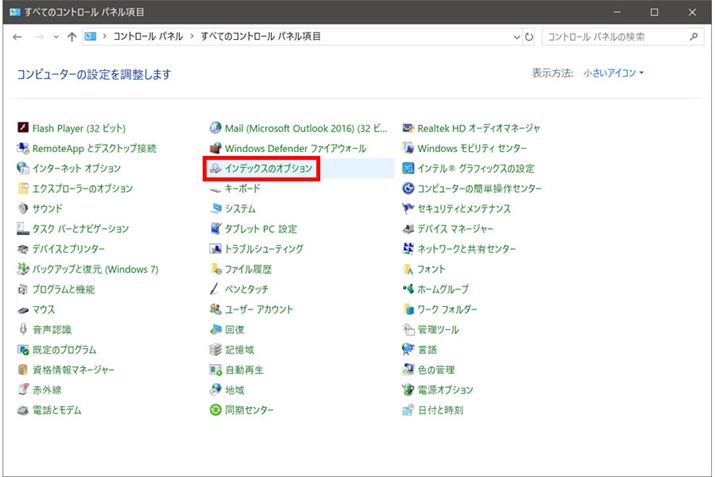Open the address bar history dropdown arrow
Screen dimensions: 715x477
[x=516, y=37]
